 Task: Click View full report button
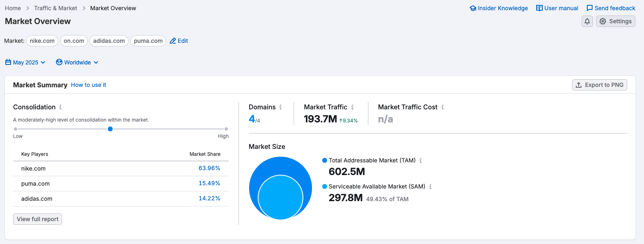tap(38, 219)
